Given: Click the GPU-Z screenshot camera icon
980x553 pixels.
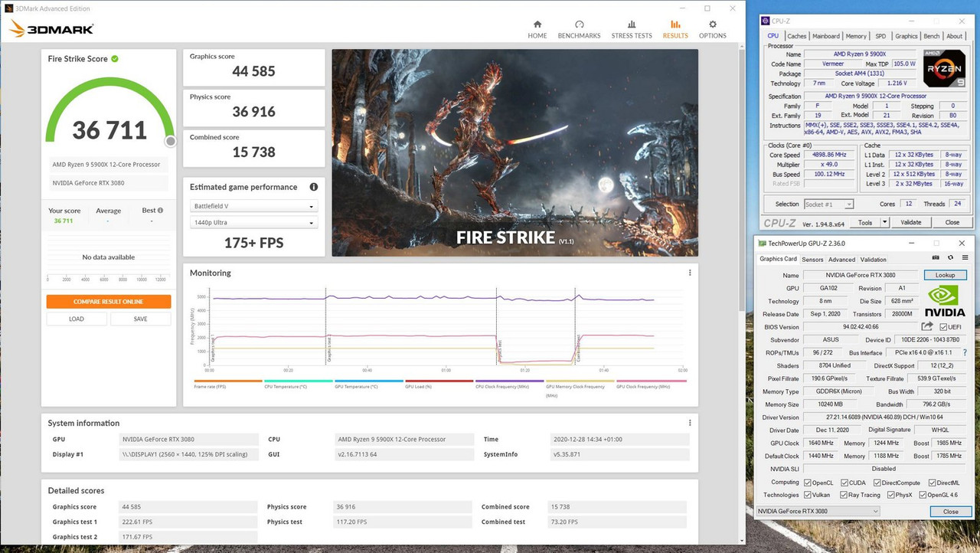Looking at the screenshot, I should [x=936, y=259].
